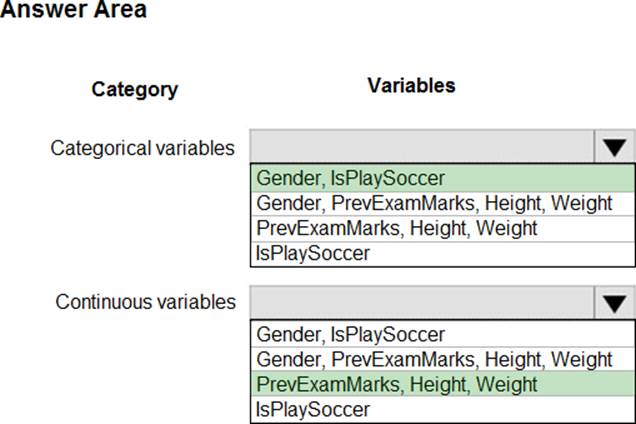636x424 pixels.
Task: Choose 'Gender, PrevExamMarks, Height, Weight' for Categorical variables
Action: [434, 203]
